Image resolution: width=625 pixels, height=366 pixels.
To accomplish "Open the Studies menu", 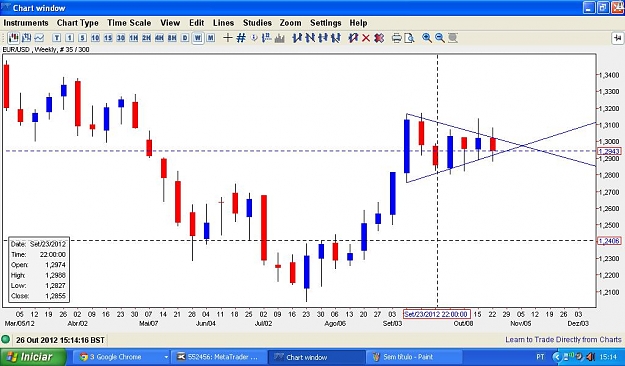I will pos(257,23).
